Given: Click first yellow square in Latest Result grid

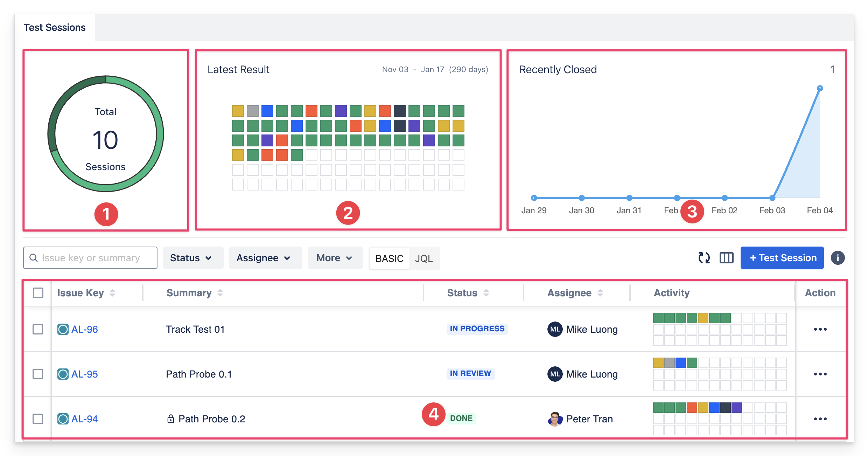Looking at the screenshot, I should (238, 111).
